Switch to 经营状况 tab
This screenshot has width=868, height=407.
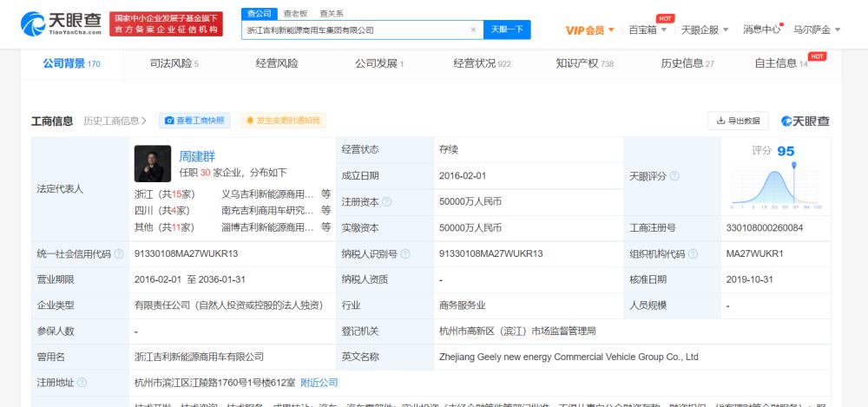pos(482,63)
